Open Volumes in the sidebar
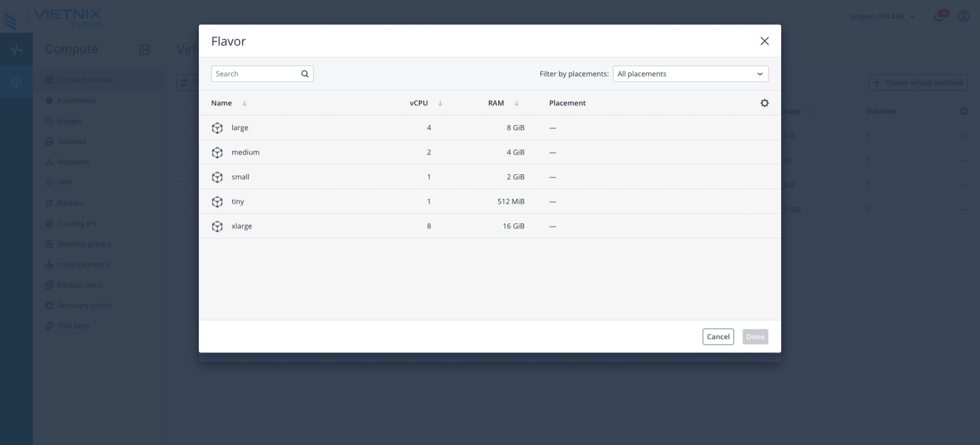The width and height of the screenshot is (980, 445). pyautogui.click(x=98, y=141)
